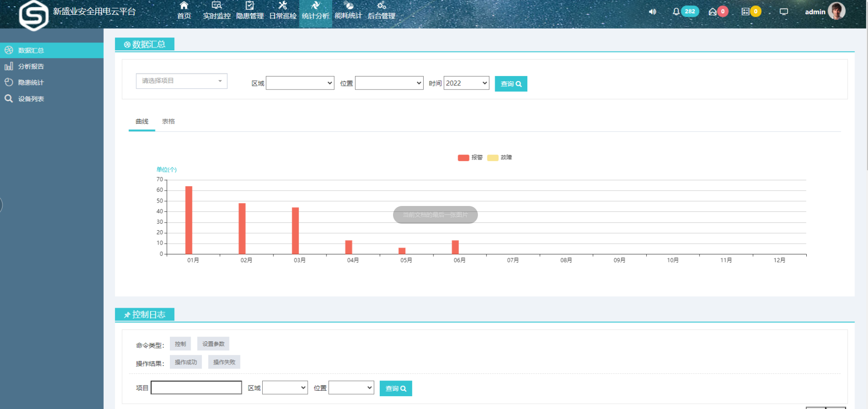Select 统计分析 statistics analysis icon

[316, 5]
